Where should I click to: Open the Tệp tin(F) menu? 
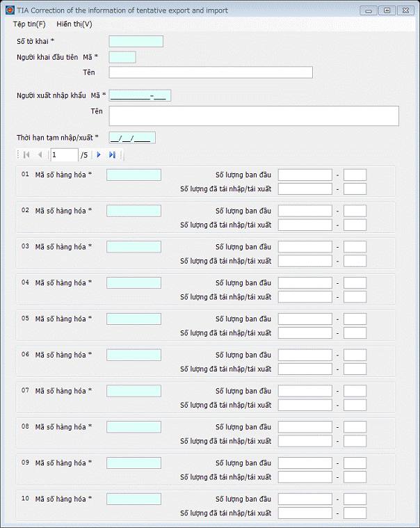[x=29, y=24]
